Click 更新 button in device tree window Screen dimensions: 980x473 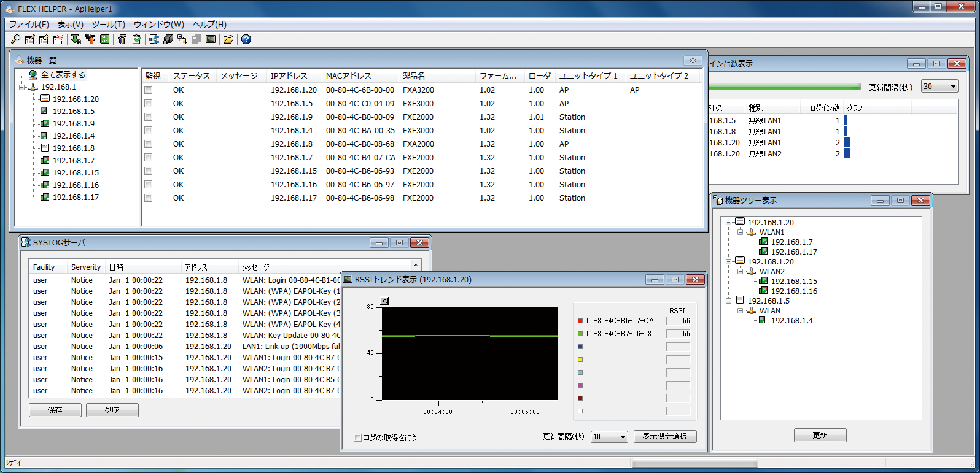pyautogui.click(x=820, y=435)
